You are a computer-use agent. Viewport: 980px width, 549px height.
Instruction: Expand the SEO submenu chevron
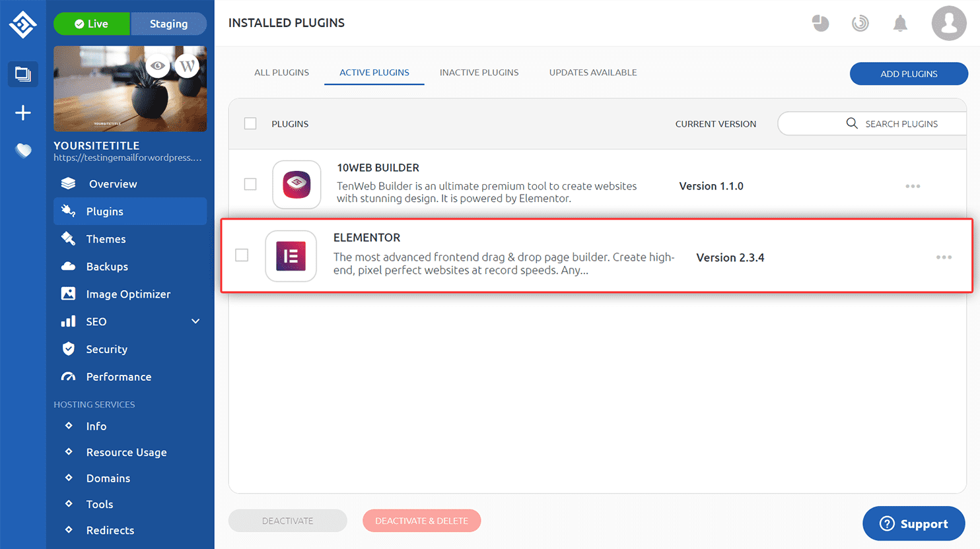click(195, 321)
